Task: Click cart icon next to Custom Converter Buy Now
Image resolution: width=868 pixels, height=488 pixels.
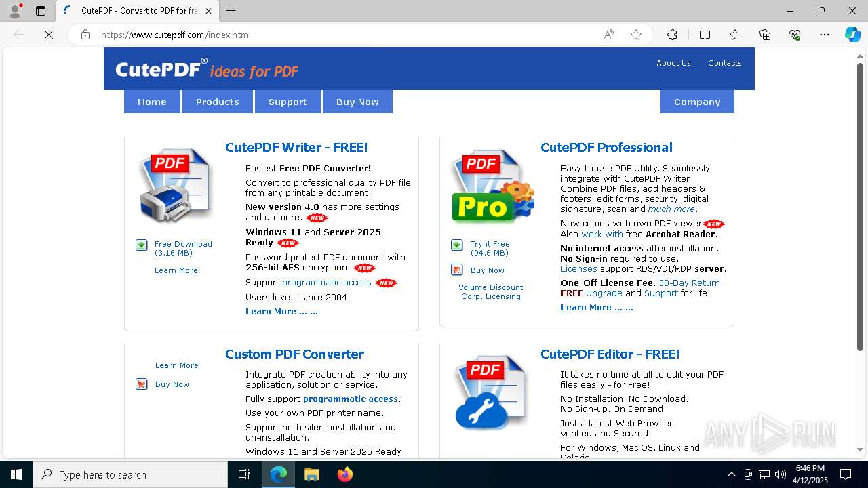Action: (142, 384)
